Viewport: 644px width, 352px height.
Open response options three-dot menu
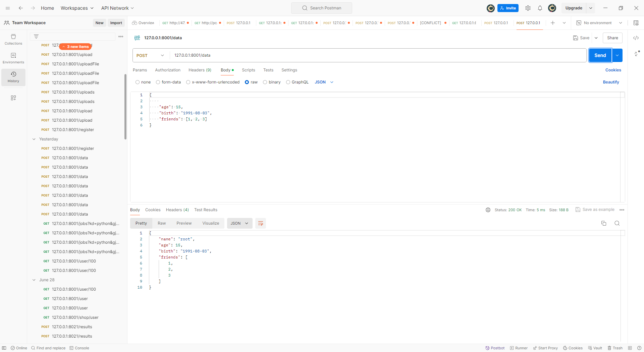[622, 210]
